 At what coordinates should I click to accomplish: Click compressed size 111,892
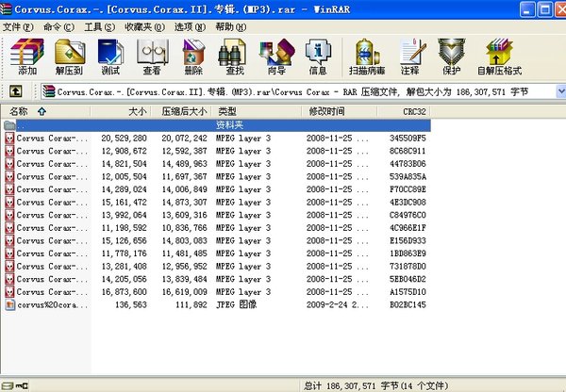pyautogui.click(x=191, y=304)
